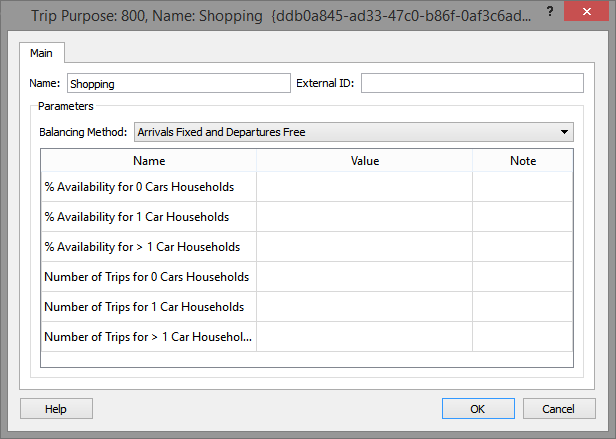Confirm the dialog with OK
The width and height of the screenshot is (616, 439).
pyautogui.click(x=478, y=408)
